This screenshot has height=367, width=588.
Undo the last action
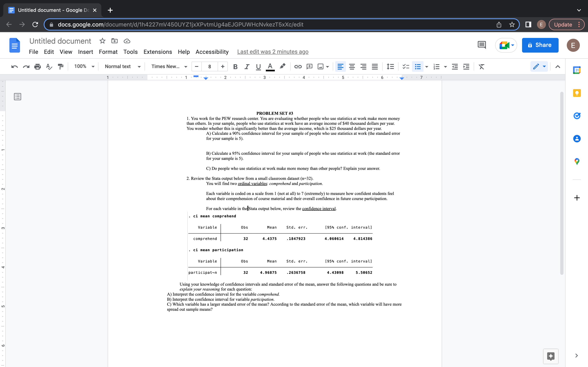pos(14,66)
